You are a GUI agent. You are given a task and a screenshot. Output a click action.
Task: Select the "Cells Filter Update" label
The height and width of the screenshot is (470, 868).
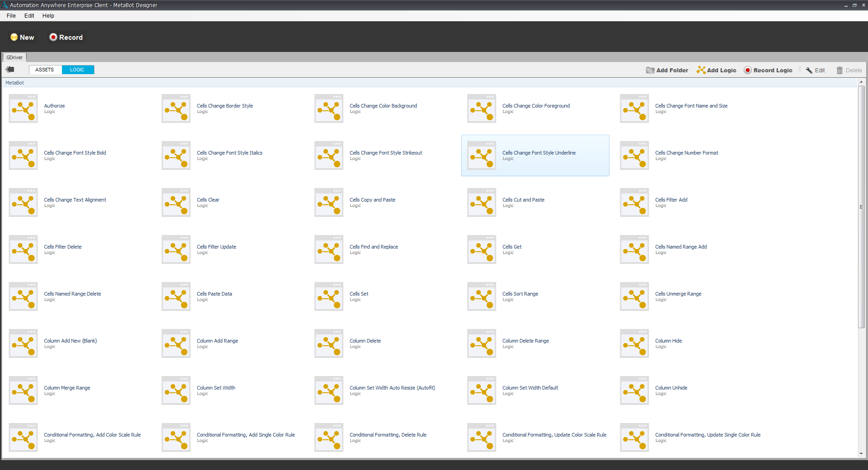tap(217, 247)
